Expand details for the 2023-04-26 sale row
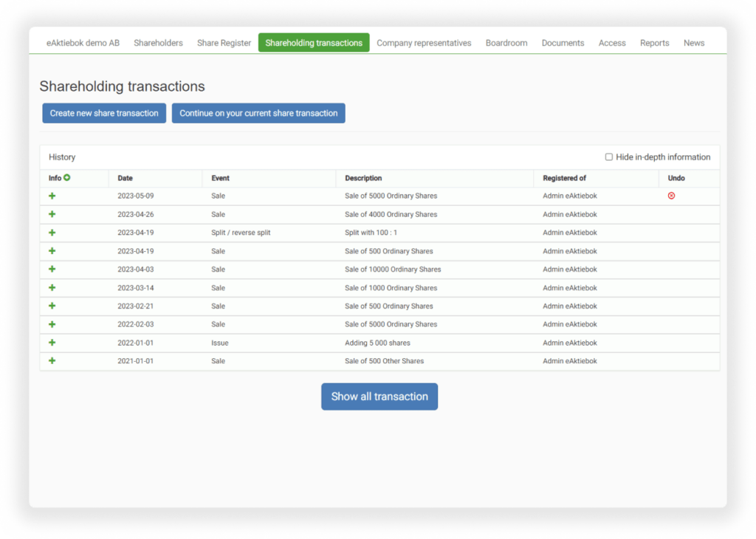756x539 pixels. 52,214
